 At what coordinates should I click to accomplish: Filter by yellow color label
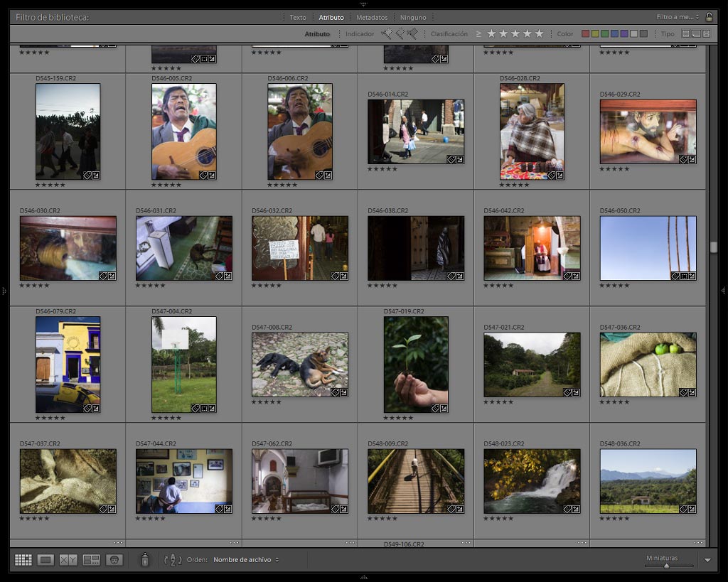click(x=595, y=33)
